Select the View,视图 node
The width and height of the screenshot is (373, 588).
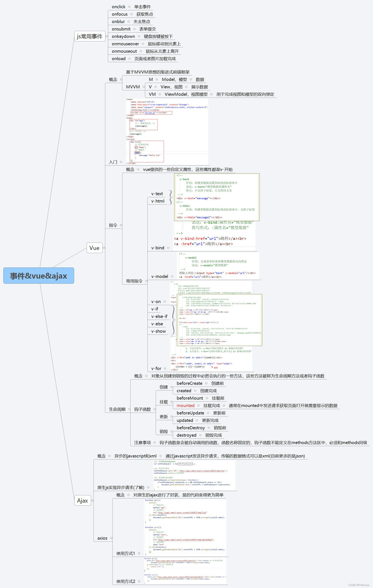pyautogui.click(x=171, y=87)
